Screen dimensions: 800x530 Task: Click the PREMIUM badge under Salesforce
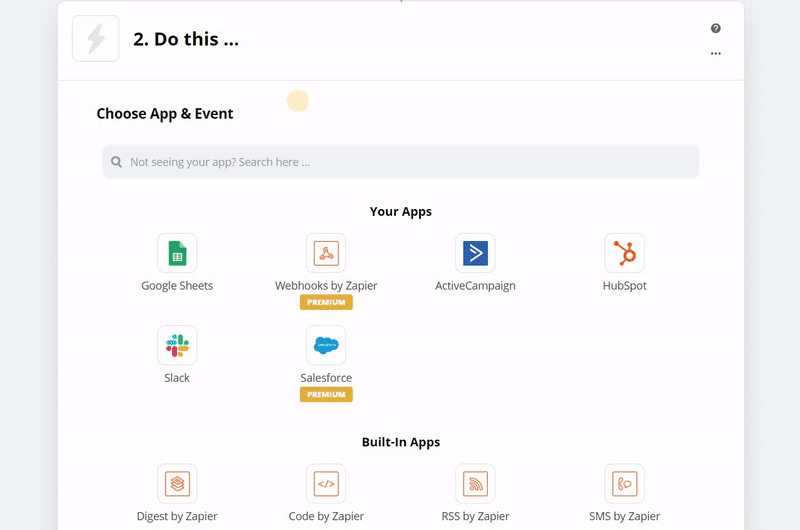tap(326, 395)
